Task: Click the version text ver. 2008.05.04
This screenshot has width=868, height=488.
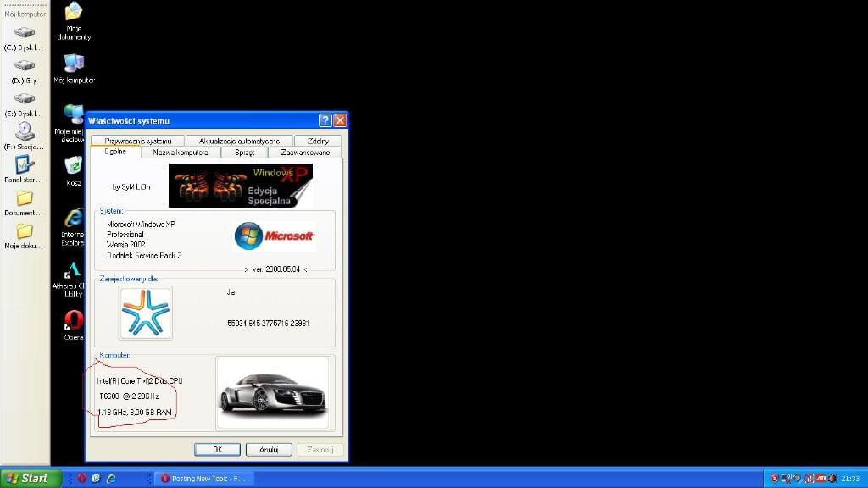Action: [275, 269]
